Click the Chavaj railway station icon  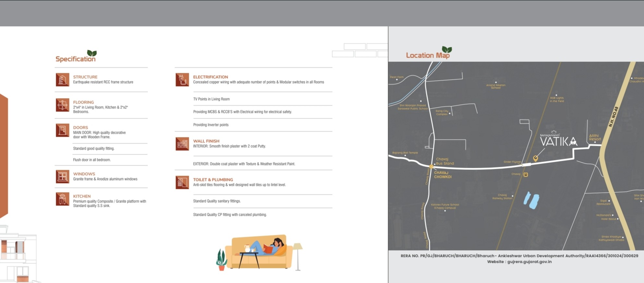click(526, 174)
